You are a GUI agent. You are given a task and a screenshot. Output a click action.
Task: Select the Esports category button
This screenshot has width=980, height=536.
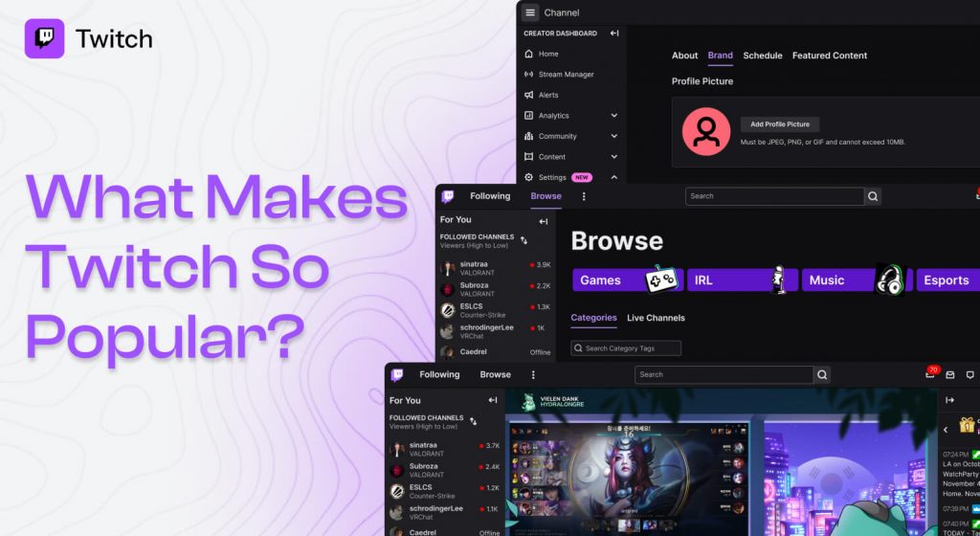pos(947,279)
